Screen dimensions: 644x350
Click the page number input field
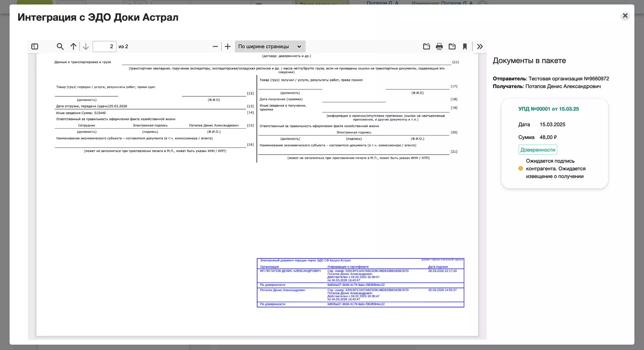(104, 46)
